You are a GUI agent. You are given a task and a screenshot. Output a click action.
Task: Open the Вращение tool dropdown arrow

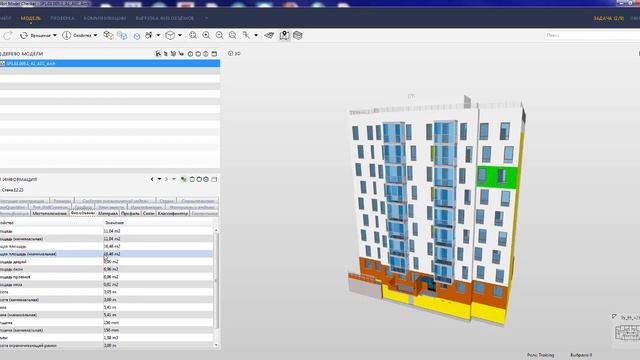tap(55, 36)
